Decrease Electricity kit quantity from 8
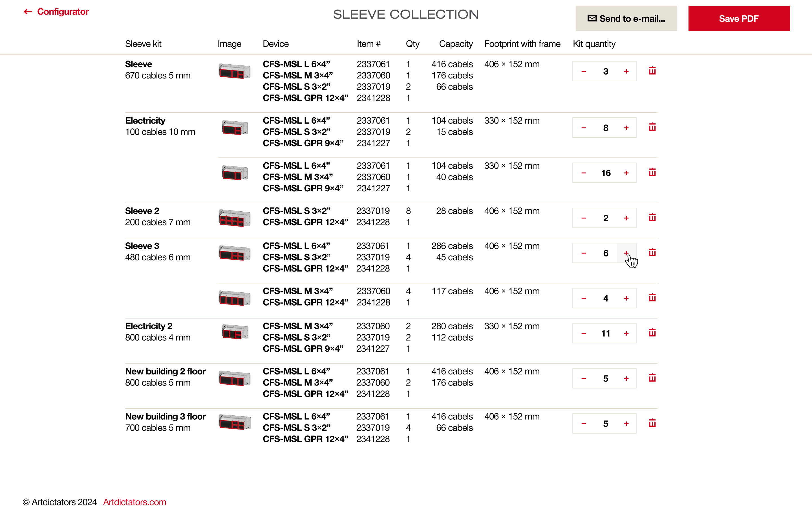The height and width of the screenshot is (530, 812). 584,128
